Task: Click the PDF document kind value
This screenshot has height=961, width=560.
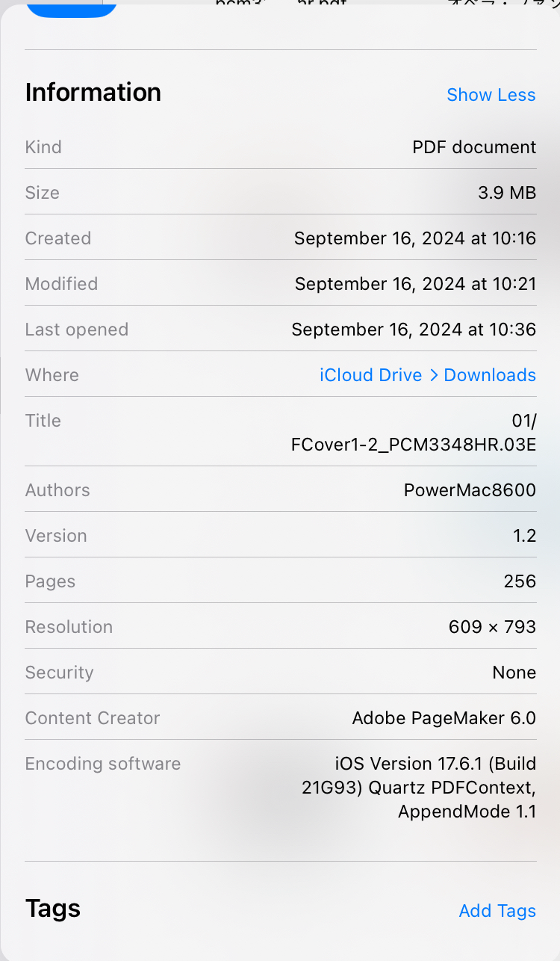Action: pyautogui.click(x=474, y=147)
